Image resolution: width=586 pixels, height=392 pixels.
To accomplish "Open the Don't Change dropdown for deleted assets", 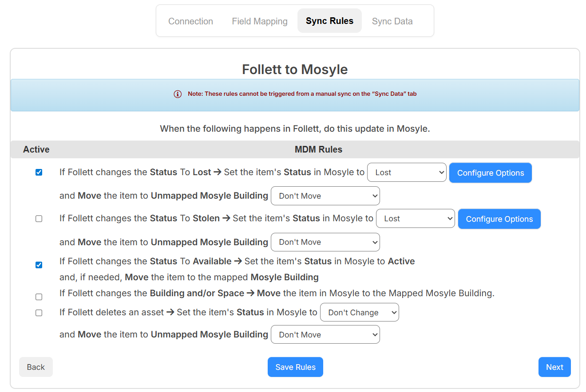I will tap(359, 312).
